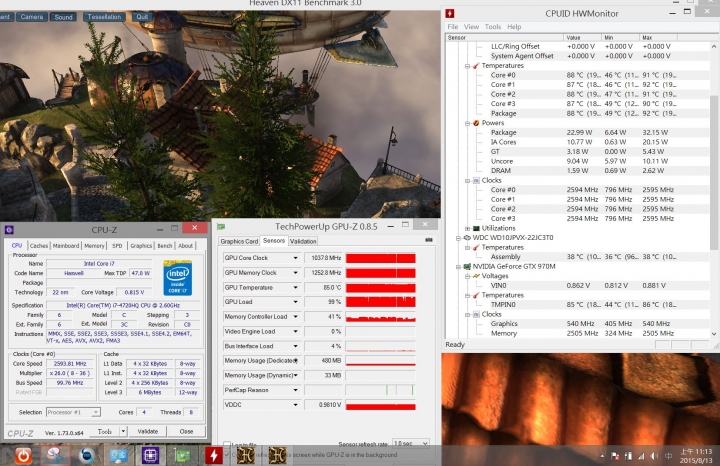Image resolution: width=720 pixels, height=466 pixels.
Task: Open the PerfCap Reason dropdown
Action: (x=295, y=390)
